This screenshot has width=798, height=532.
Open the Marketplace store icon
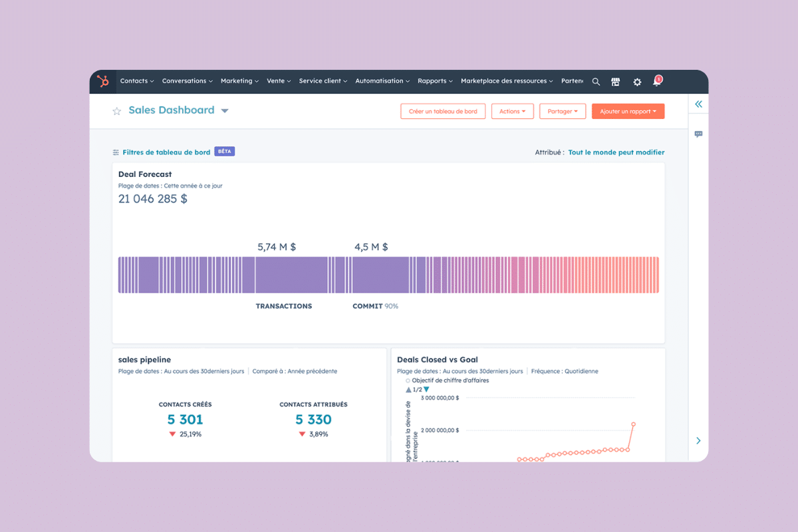615,81
